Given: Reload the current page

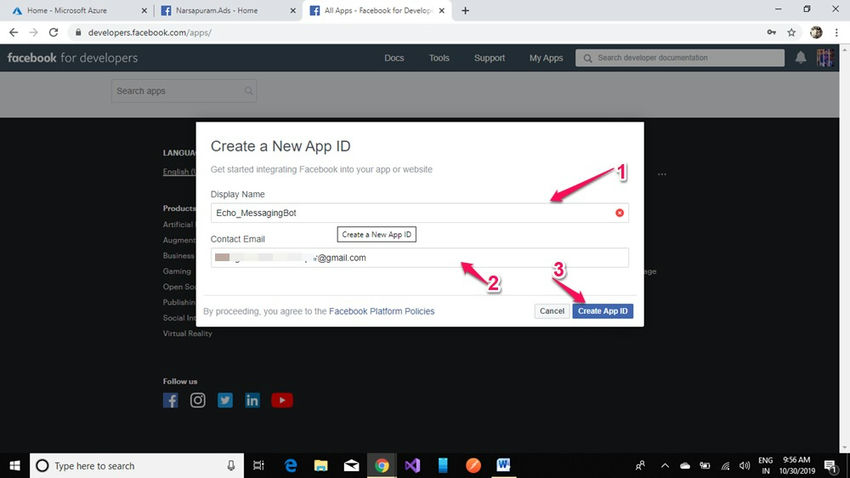Looking at the screenshot, I should (x=53, y=33).
